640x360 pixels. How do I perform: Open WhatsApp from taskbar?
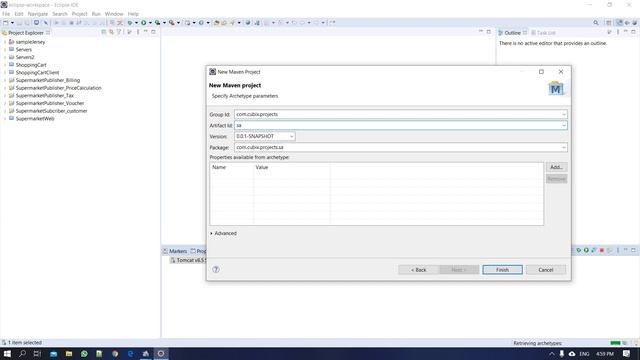pos(84,354)
